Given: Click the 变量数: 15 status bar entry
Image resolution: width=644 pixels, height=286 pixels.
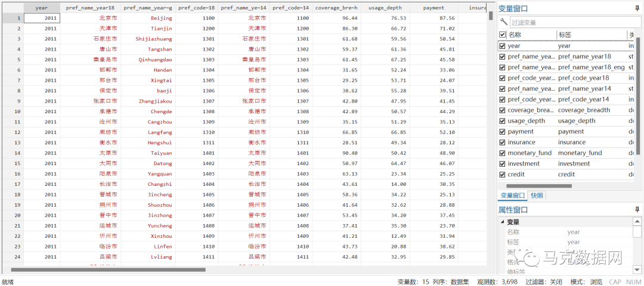Looking at the screenshot, I should pos(413,282).
